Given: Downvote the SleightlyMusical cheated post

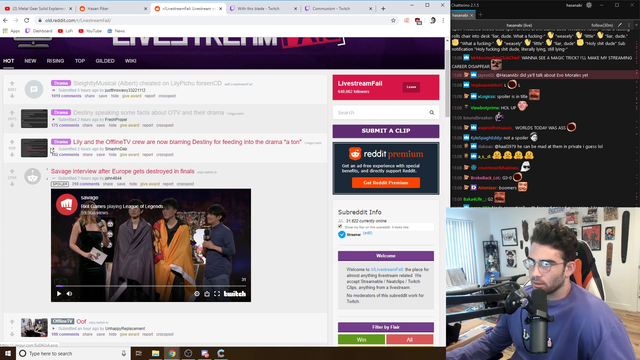Looking at the screenshot, I should pyautogui.click(x=12, y=96).
